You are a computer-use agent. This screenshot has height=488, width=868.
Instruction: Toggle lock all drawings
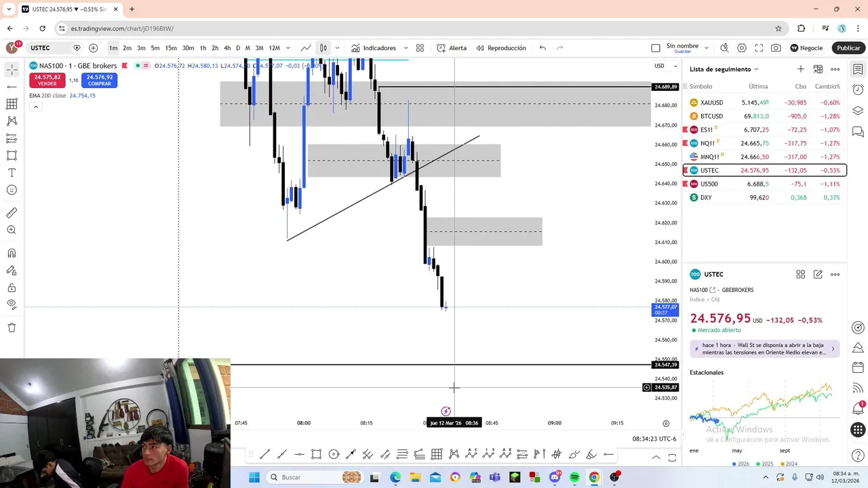click(x=12, y=287)
